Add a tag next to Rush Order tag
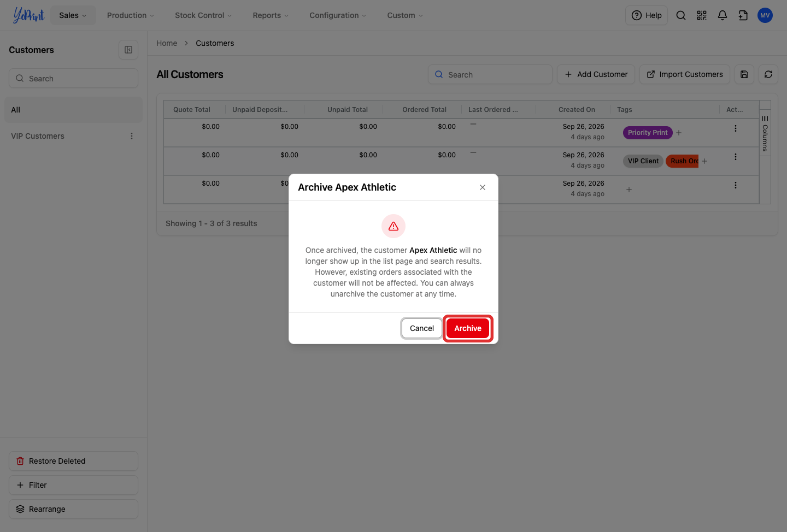This screenshot has width=787, height=532. pos(704,161)
